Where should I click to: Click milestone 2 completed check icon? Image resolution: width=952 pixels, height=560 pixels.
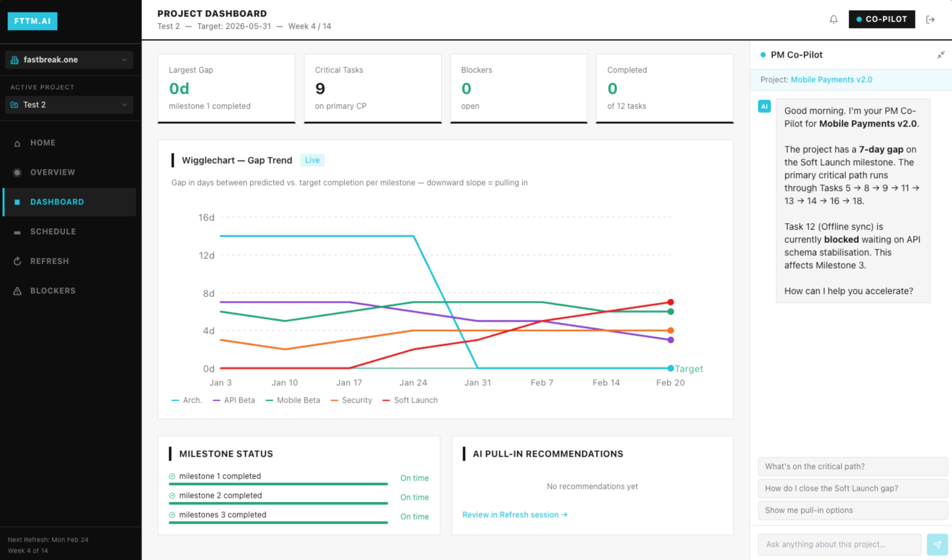(172, 496)
